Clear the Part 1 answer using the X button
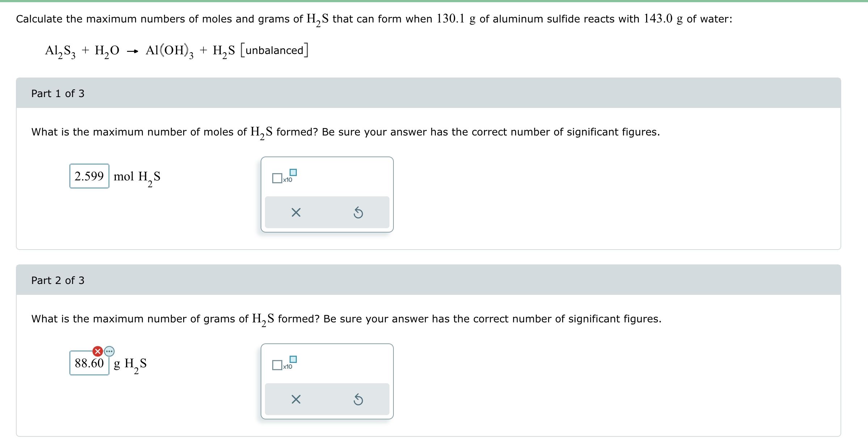 pos(295,212)
